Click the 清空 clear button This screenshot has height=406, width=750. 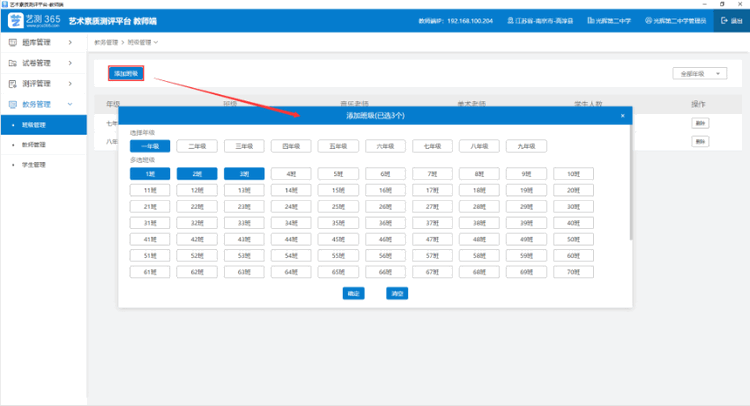pyautogui.click(x=397, y=294)
